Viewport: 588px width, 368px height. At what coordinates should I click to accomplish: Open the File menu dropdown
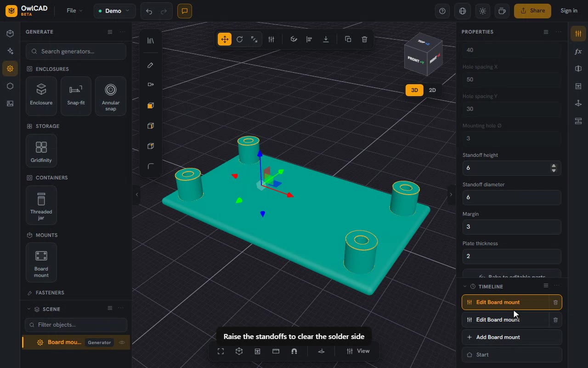pos(74,11)
